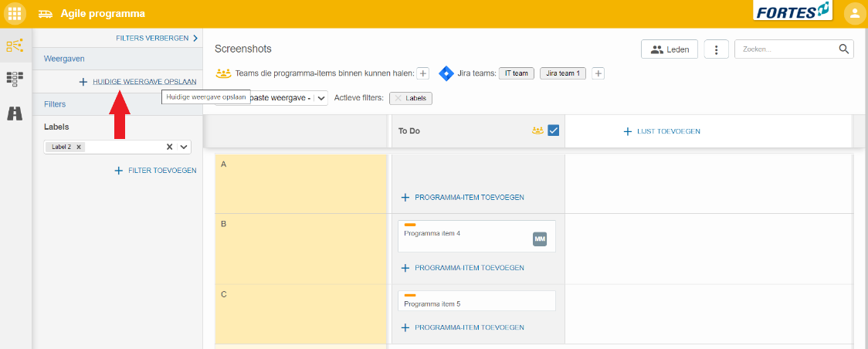Open the Leden members button
868x349 pixels.
pyautogui.click(x=670, y=49)
